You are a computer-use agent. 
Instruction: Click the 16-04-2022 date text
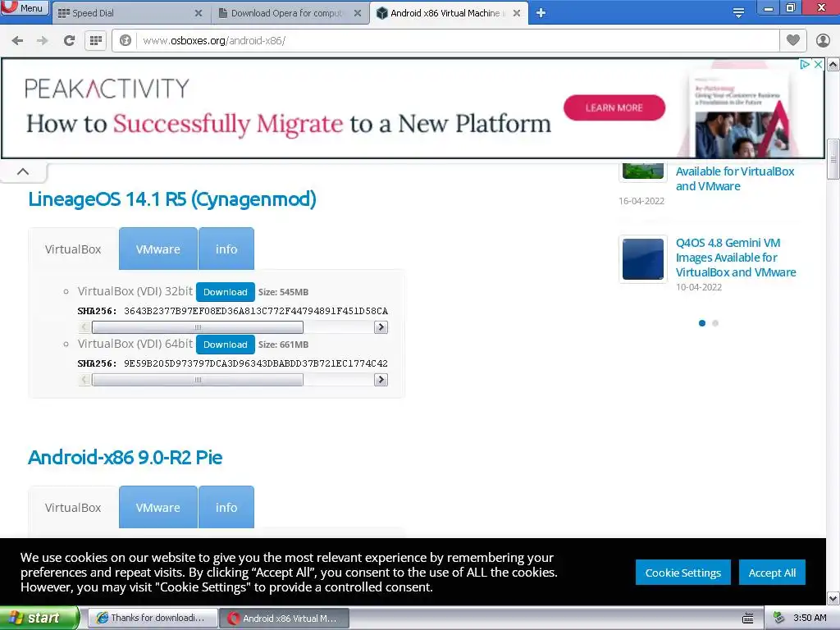point(641,201)
